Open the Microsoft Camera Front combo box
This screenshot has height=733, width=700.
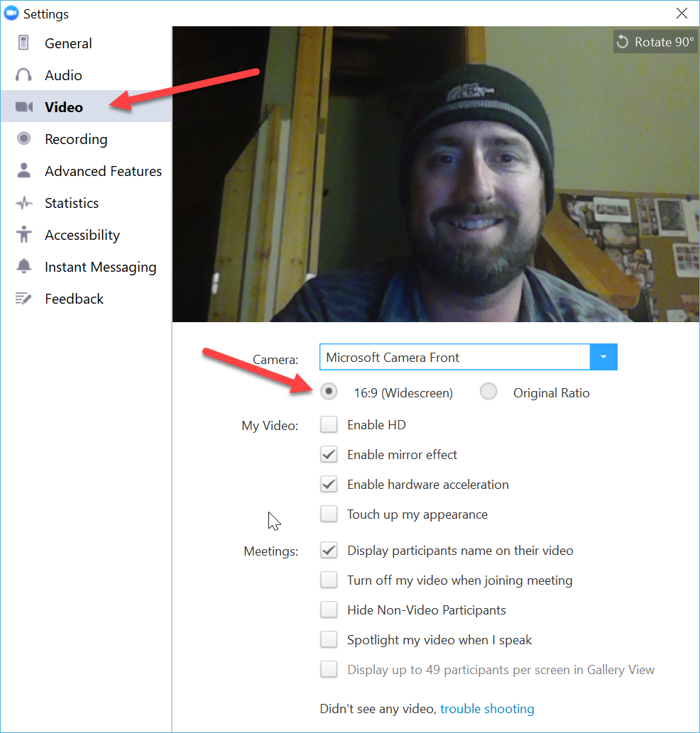tap(454, 357)
